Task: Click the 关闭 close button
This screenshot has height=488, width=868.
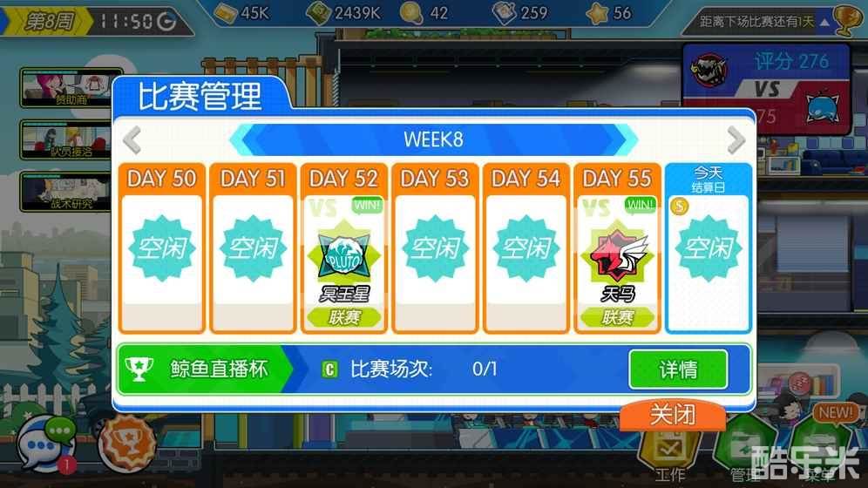Action: [673, 415]
